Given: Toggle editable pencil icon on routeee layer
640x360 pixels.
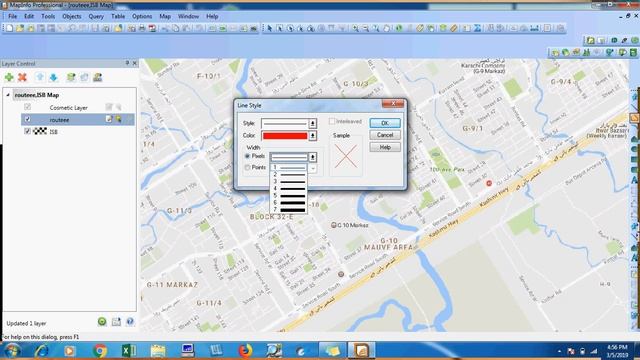Looking at the screenshot, I should click(109, 119).
